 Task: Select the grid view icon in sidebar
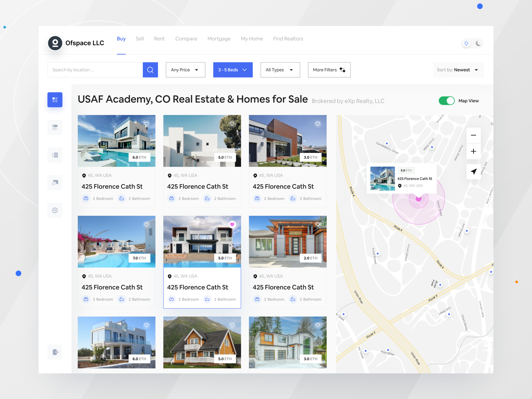coord(55,99)
